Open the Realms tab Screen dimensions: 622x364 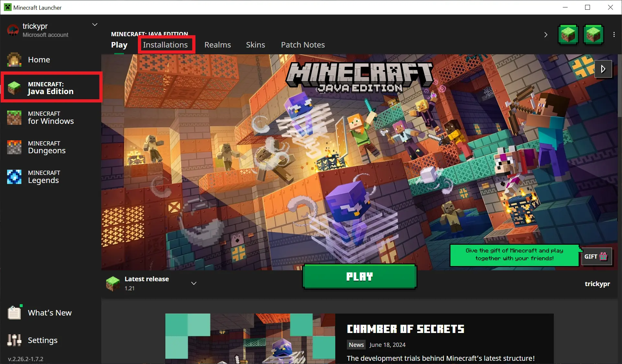217,45
